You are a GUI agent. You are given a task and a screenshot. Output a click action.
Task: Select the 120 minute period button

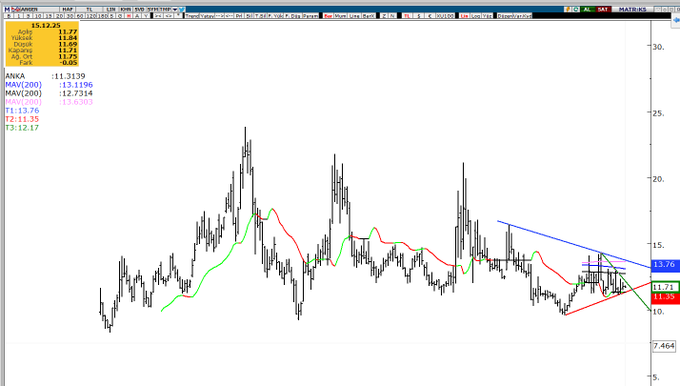click(92, 16)
